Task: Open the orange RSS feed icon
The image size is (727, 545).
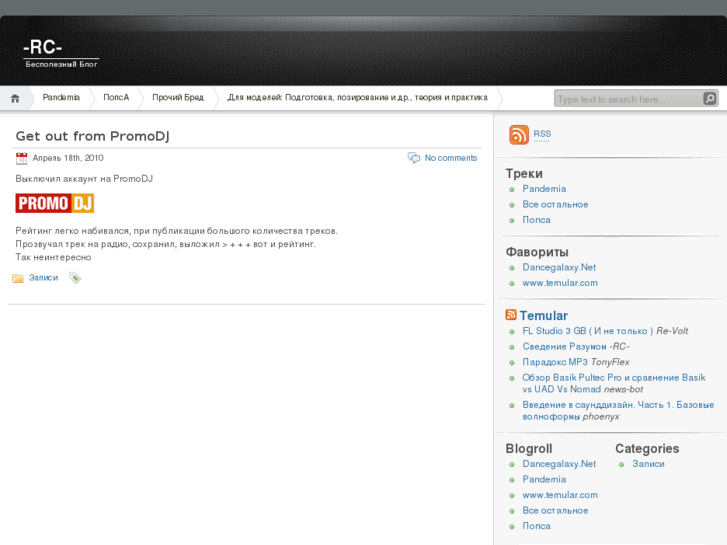Action: coord(519,135)
